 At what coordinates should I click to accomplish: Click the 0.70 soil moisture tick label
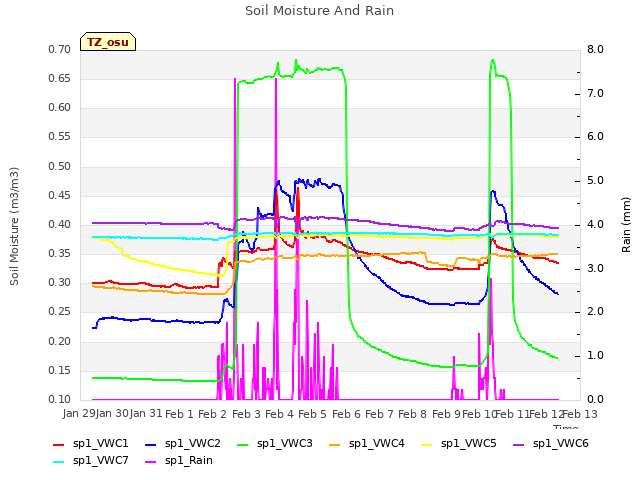pos(60,49)
